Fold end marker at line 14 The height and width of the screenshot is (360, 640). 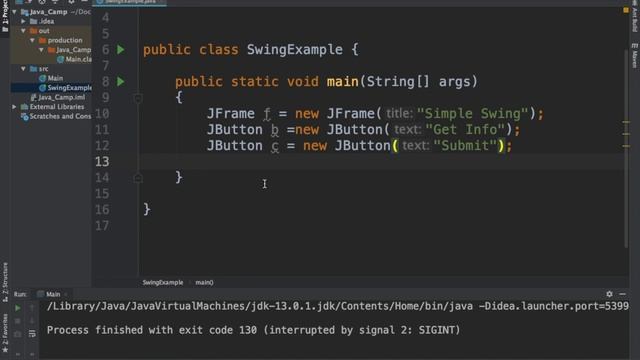(x=138, y=178)
